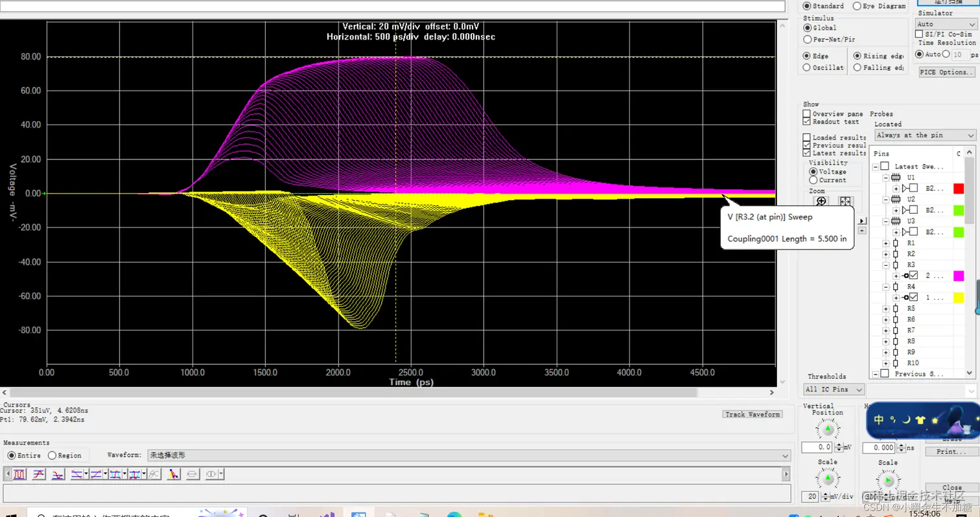Expand the R10 node in Pins tree

[x=886, y=363]
